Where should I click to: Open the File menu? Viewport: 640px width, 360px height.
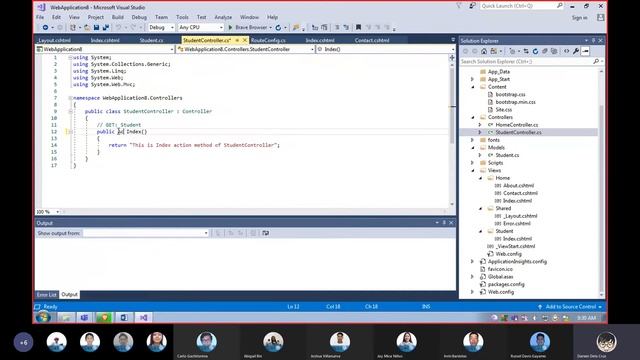[40, 17]
